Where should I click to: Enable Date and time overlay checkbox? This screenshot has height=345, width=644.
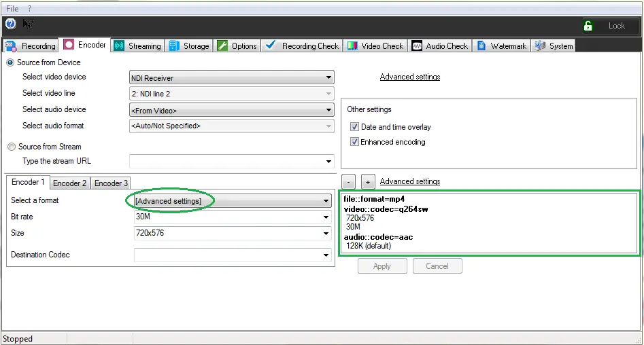354,127
